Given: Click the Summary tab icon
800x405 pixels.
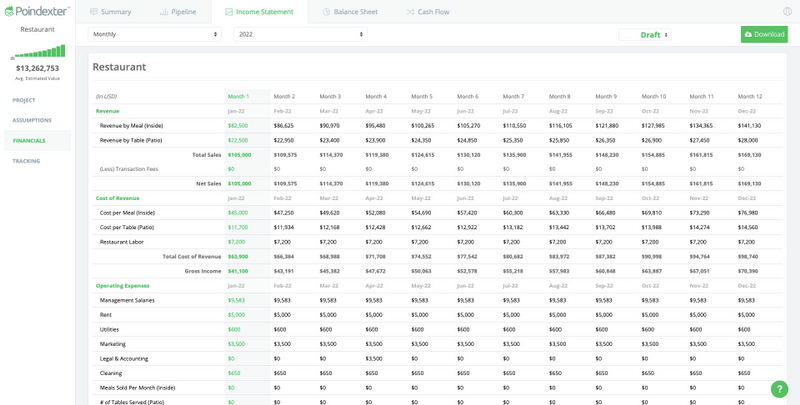Looking at the screenshot, I should [x=94, y=12].
